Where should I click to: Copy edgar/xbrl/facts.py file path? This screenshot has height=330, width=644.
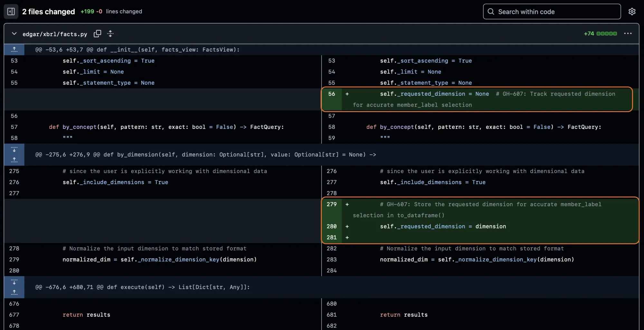97,34
